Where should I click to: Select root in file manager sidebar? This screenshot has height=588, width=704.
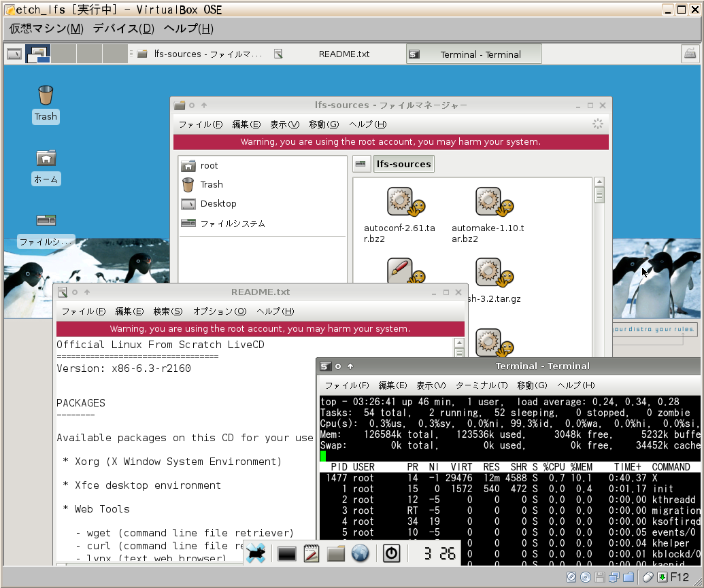(x=262, y=166)
